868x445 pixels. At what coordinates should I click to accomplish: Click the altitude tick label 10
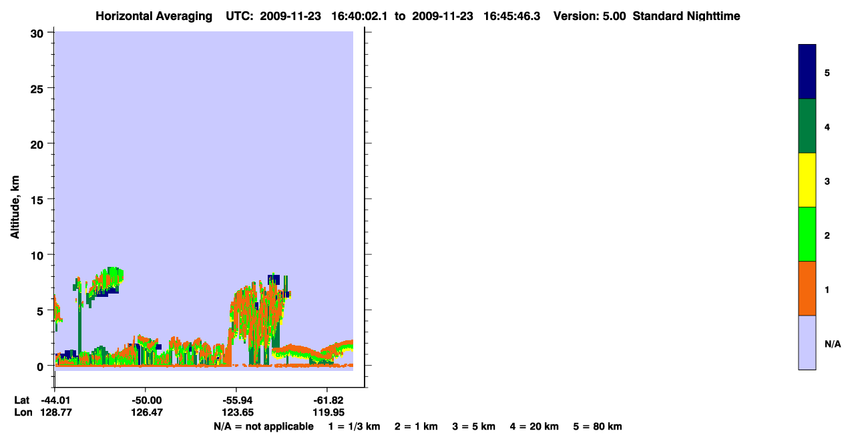point(37,255)
